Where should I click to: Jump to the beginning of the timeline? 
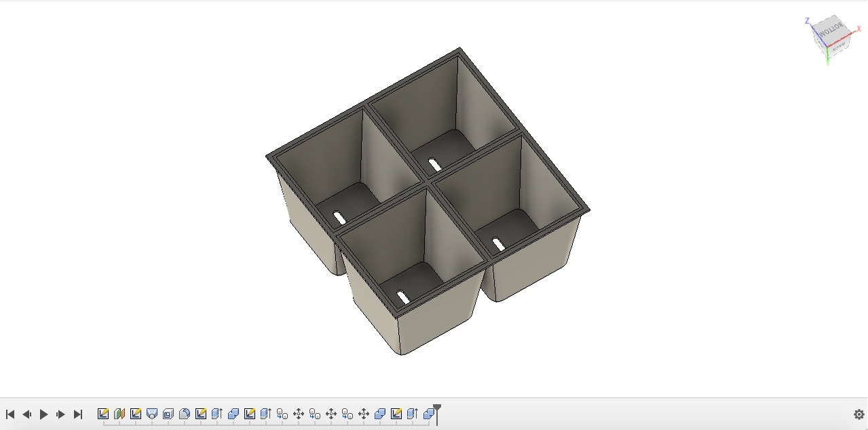tap(10, 414)
